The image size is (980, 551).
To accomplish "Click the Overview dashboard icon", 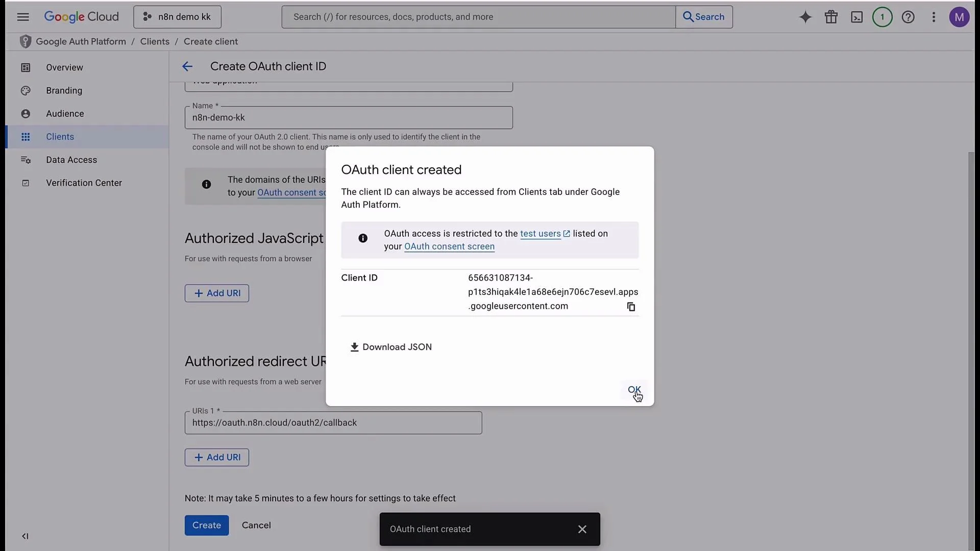I will click(26, 67).
